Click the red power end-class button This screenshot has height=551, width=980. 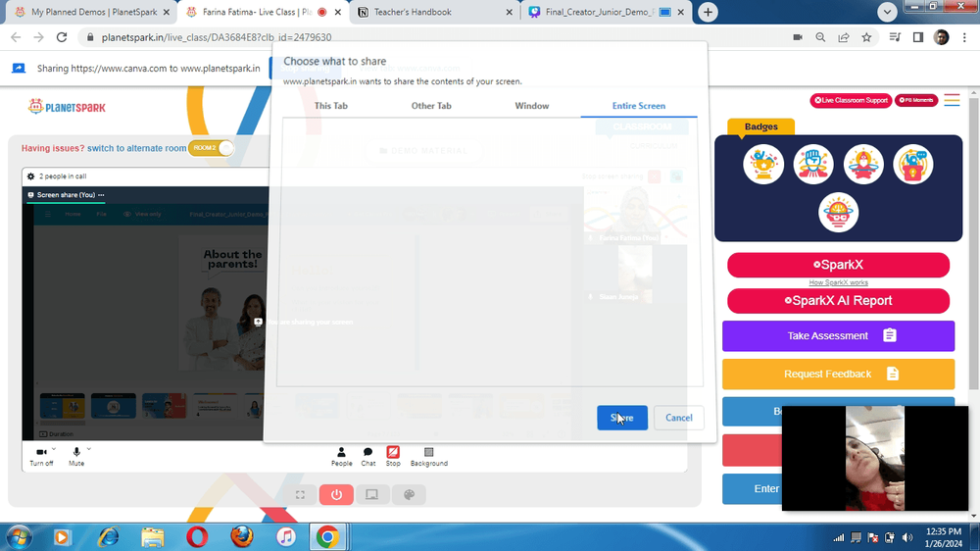pos(336,495)
